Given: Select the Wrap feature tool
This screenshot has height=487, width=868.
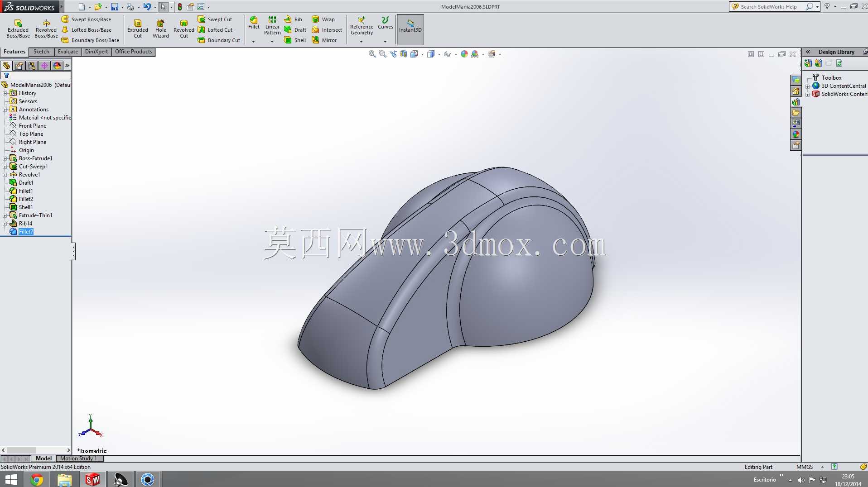Looking at the screenshot, I should (323, 19).
